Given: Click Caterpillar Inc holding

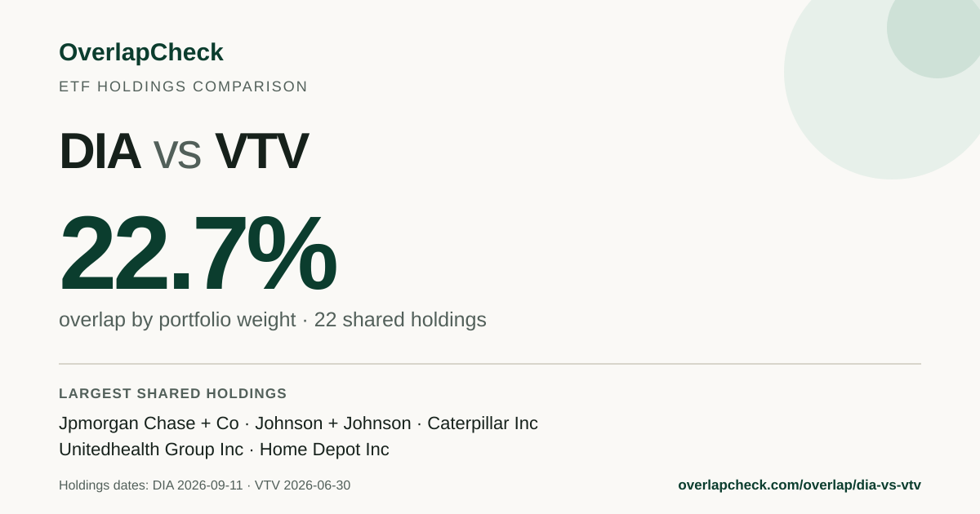Looking at the screenshot, I should point(483,423).
